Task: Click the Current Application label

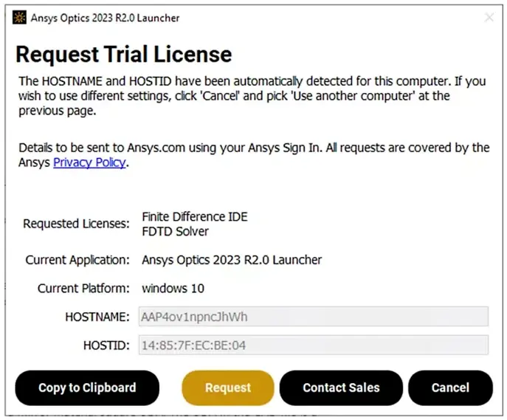Action: (x=77, y=260)
